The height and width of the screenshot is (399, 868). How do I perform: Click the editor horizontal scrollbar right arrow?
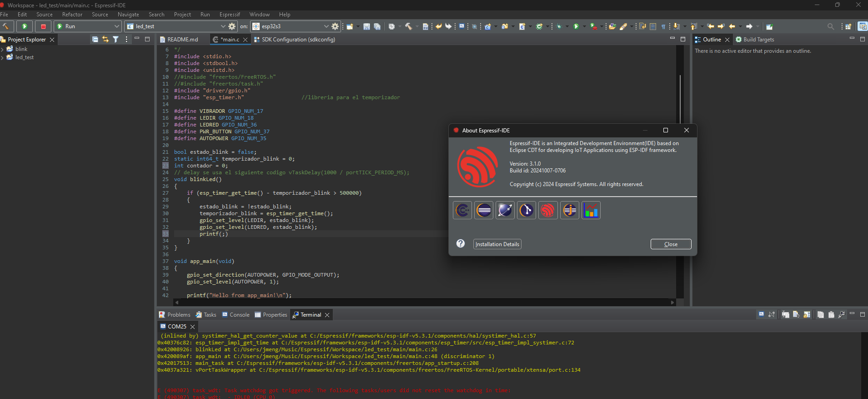[672, 302]
